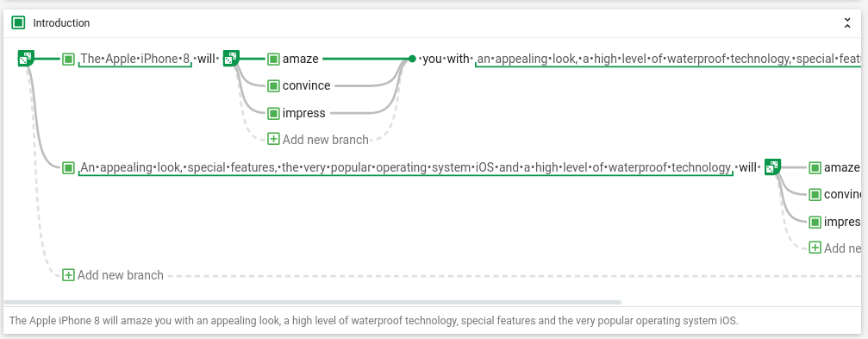Toggle the 'amaze' branch checkbox
This screenshot has width=868, height=339.
coord(273,58)
